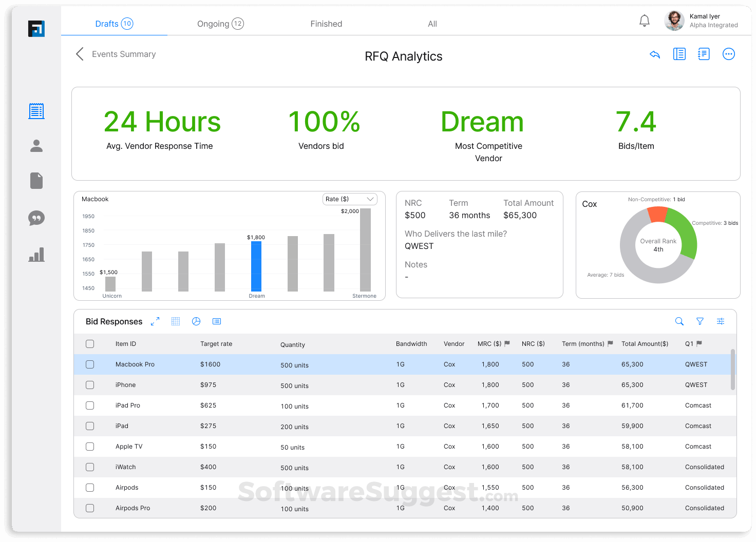Switch to the Ongoing tab
This screenshot has height=542, width=756.
pos(220,24)
